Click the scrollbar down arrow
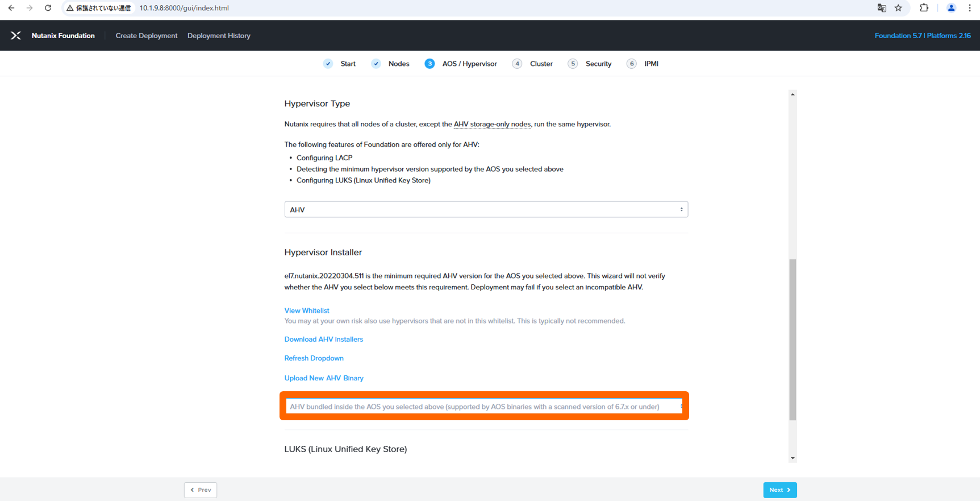Viewport: 980px width, 501px height. [793, 458]
